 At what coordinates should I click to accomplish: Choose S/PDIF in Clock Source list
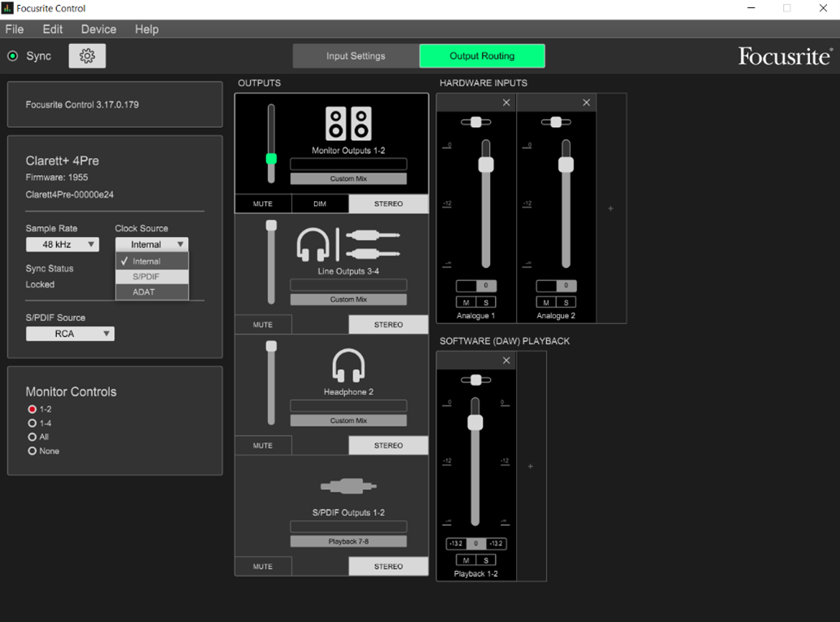tap(152, 277)
